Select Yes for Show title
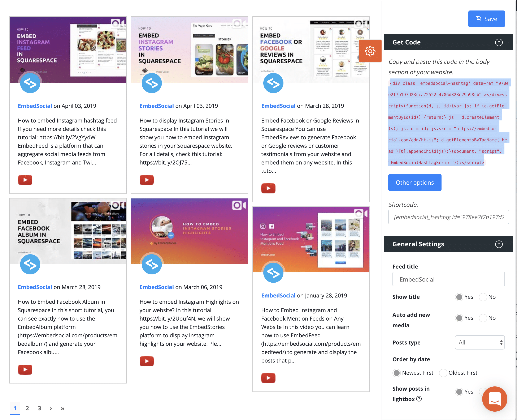 (x=459, y=297)
